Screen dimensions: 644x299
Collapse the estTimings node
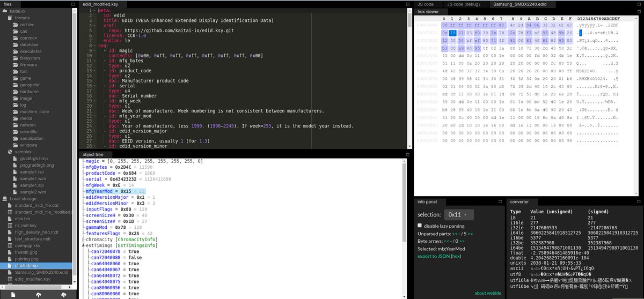coord(83,245)
